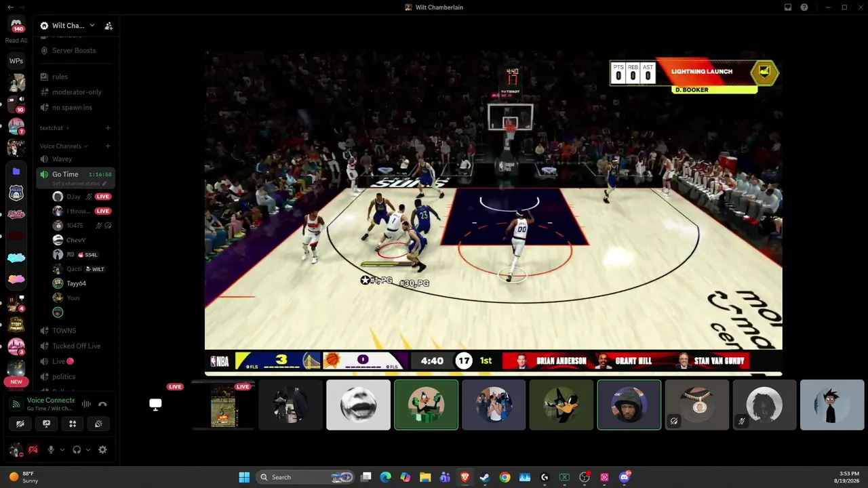Open weather widget showing 88°F Sunny
The width and height of the screenshot is (868, 488).
pyautogui.click(x=23, y=477)
